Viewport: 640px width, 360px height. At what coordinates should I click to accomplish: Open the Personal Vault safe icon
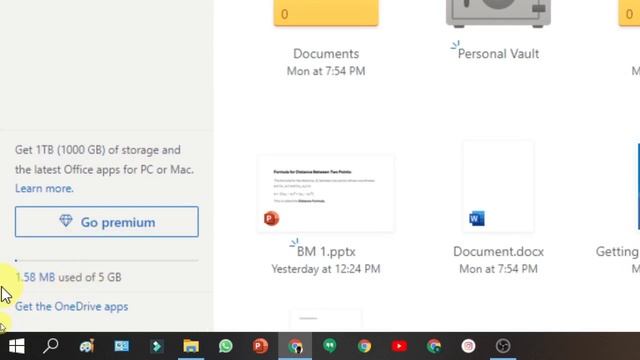[498, 13]
